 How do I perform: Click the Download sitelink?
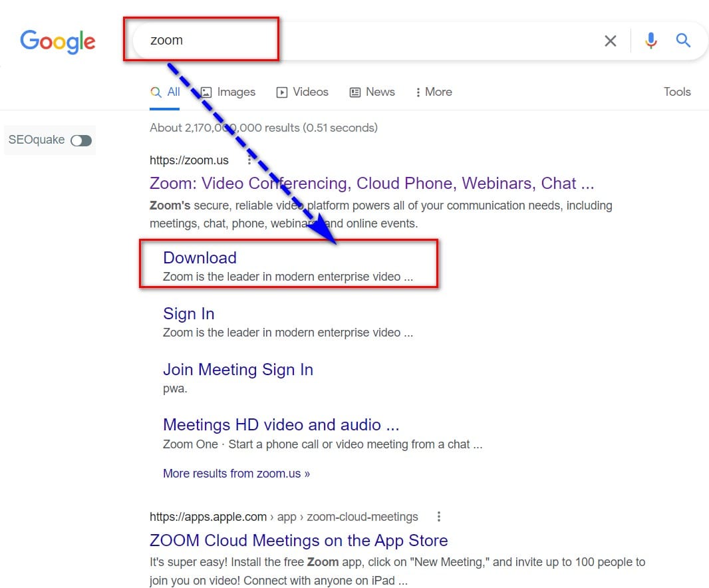click(200, 257)
